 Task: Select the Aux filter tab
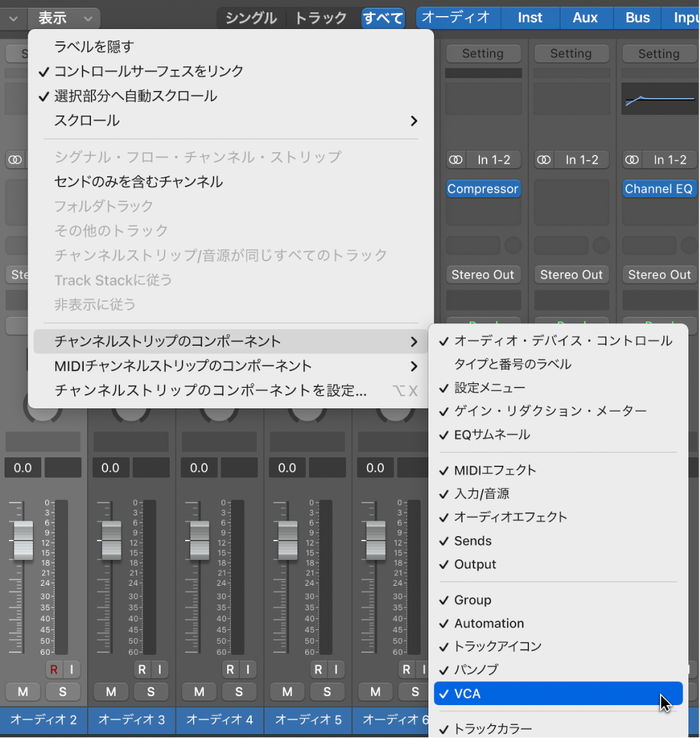click(585, 17)
